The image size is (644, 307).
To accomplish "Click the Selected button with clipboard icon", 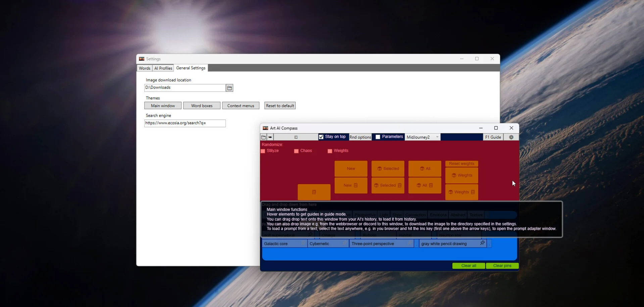I will click(388, 185).
